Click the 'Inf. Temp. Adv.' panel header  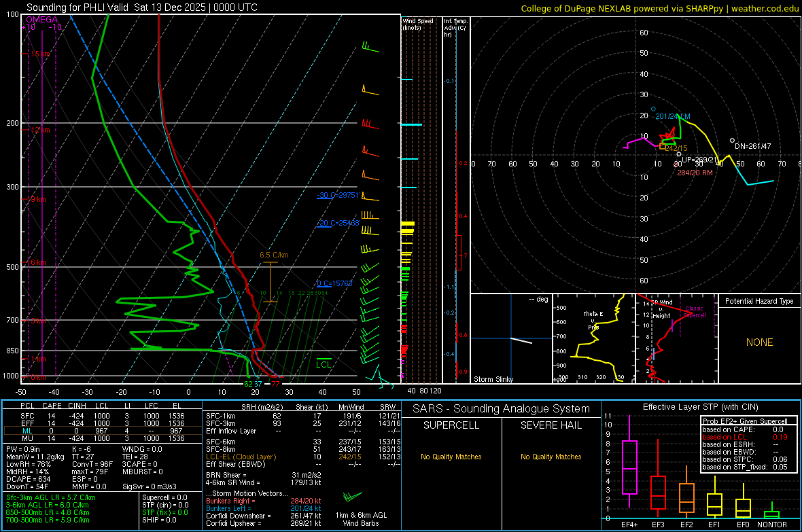pyautogui.click(x=455, y=28)
